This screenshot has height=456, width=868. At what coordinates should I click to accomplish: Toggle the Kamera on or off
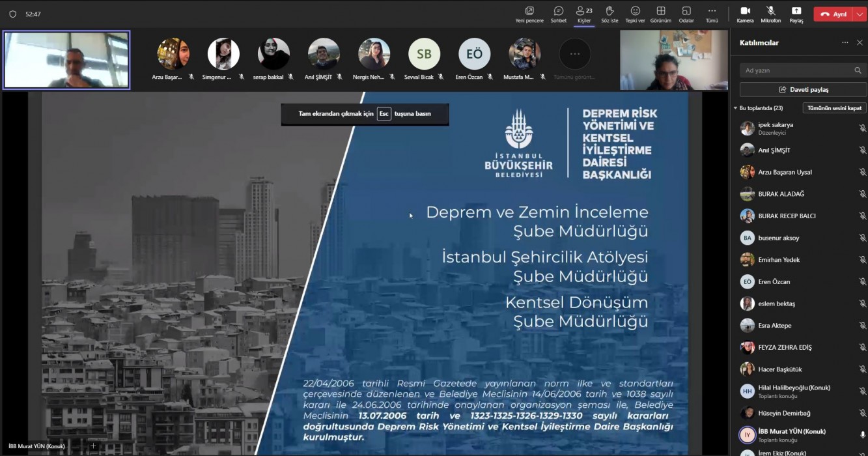click(x=745, y=11)
